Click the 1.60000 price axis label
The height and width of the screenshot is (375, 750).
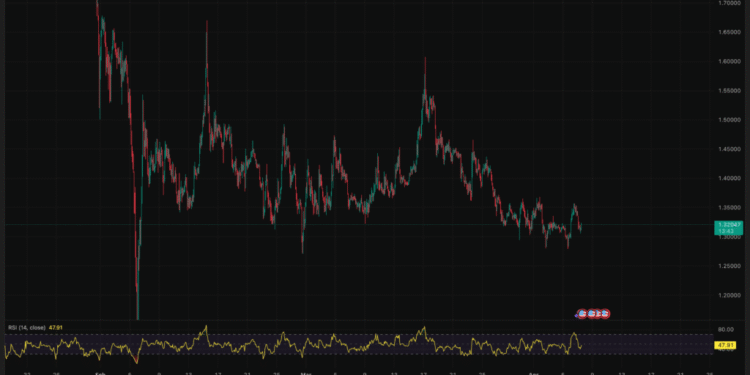(730, 62)
